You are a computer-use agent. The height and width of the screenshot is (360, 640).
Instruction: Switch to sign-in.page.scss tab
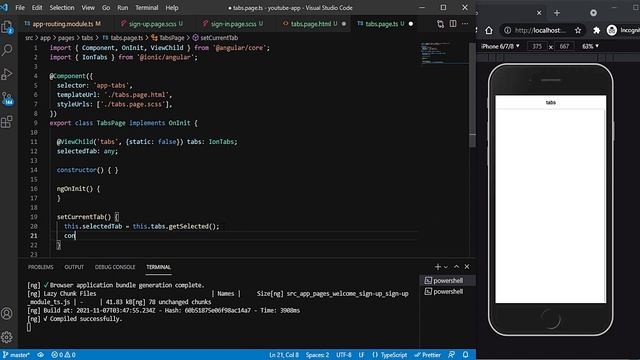coord(233,24)
